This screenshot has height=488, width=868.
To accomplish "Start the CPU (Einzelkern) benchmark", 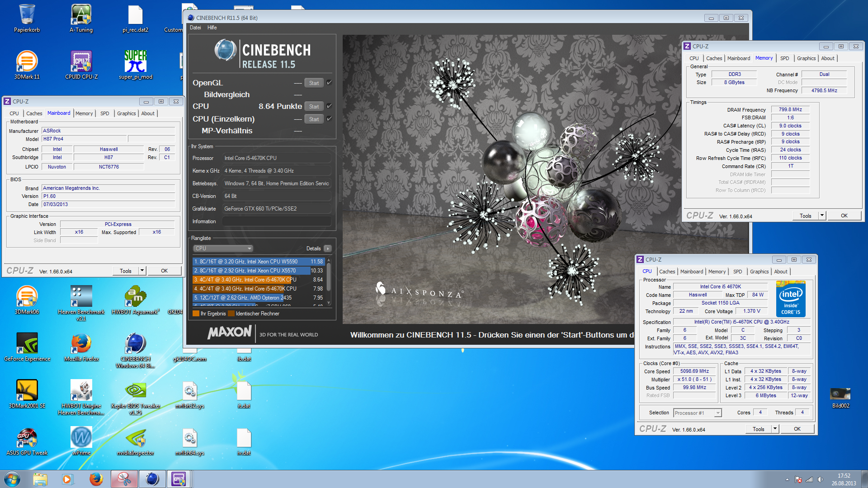I will (314, 119).
